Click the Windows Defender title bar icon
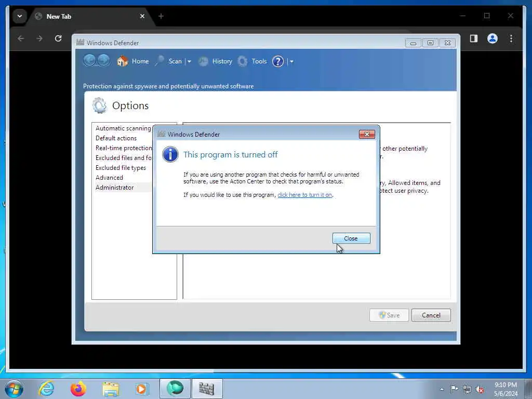 [x=80, y=43]
